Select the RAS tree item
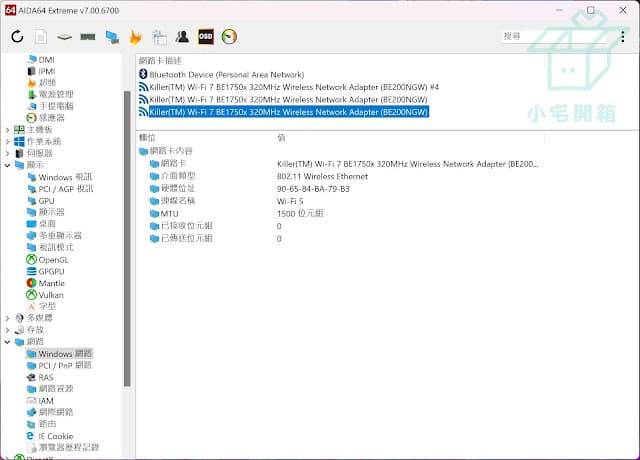Screen dimensions: 640x460 click(40, 377)
